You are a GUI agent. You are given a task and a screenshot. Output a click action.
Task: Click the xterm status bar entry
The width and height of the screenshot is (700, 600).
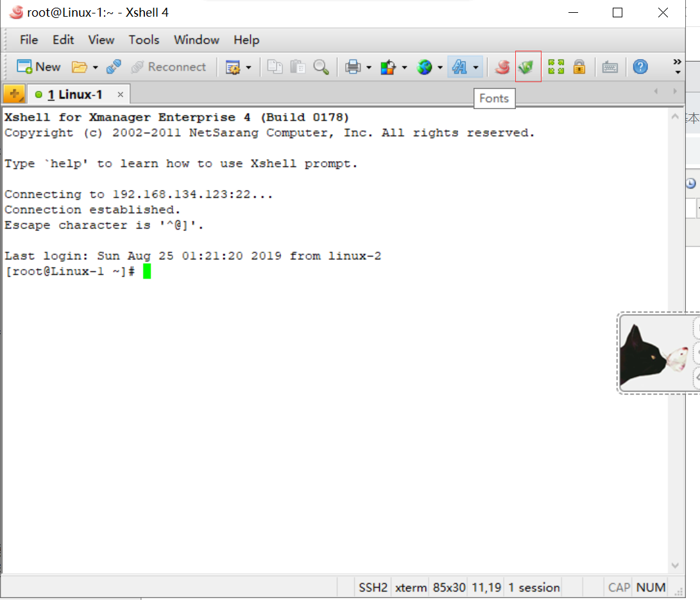(x=411, y=588)
